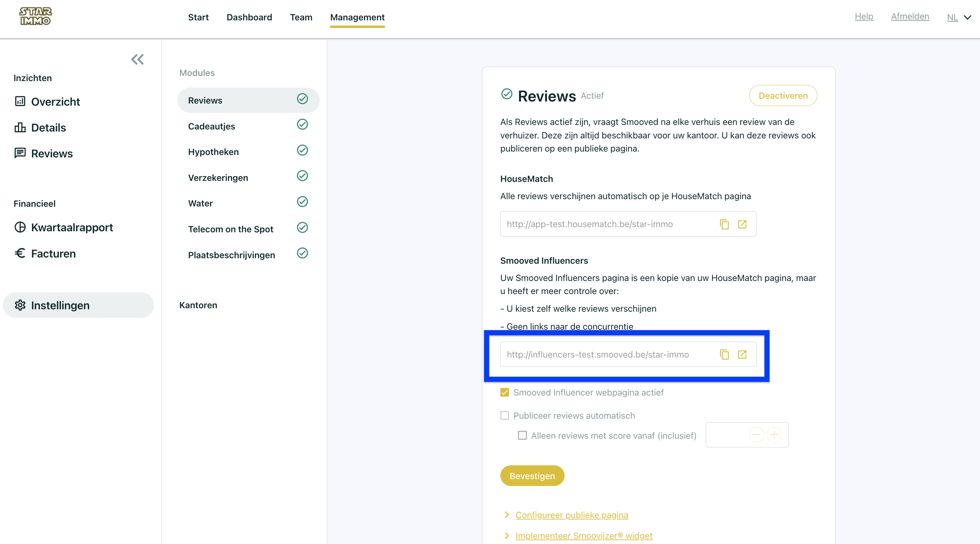Click the HouseMatch URL field
The height and width of the screenshot is (544, 980).
pyautogui.click(x=628, y=224)
